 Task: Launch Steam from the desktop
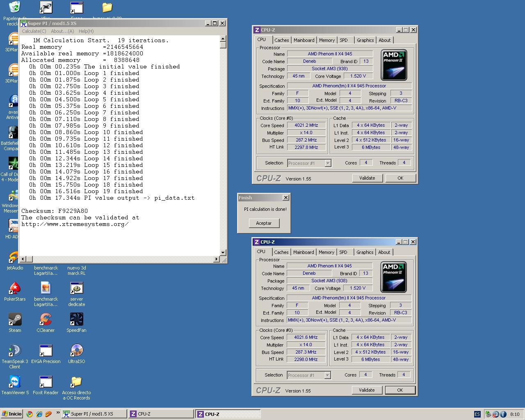(15, 320)
